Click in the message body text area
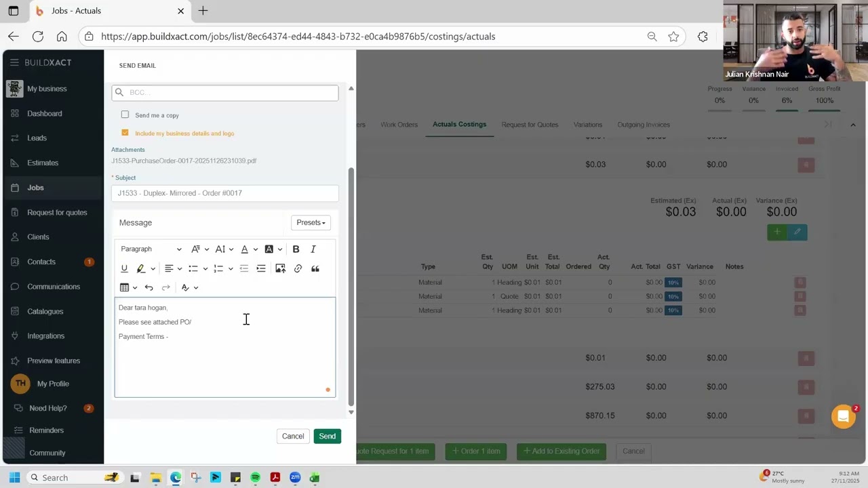868x488 pixels. 225,348
